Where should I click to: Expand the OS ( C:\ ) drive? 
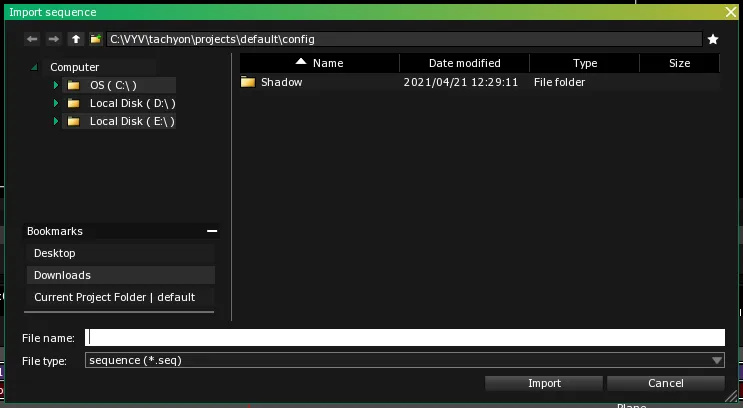pyautogui.click(x=55, y=85)
